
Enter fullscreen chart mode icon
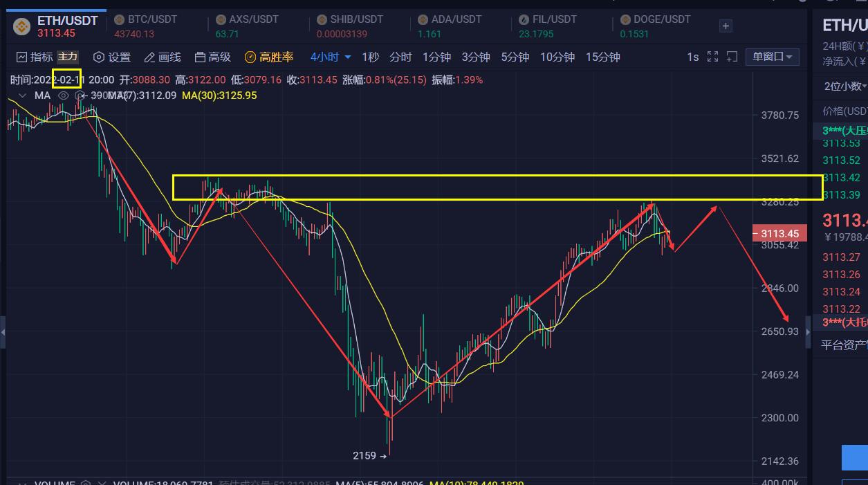coord(713,57)
